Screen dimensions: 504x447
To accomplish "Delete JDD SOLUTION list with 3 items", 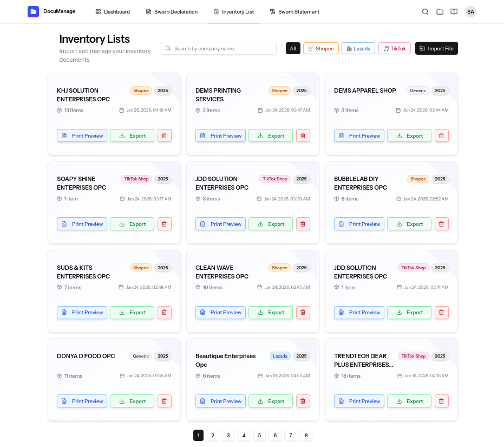I will [x=303, y=224].
